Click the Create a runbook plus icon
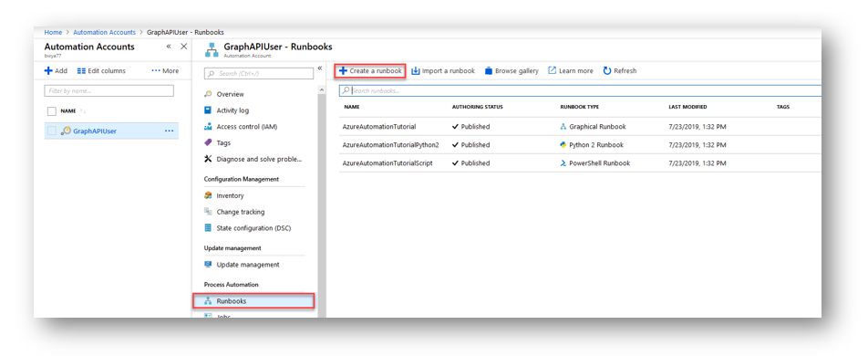The height and width of the screenshot is (356, 868). pos(343,71)
